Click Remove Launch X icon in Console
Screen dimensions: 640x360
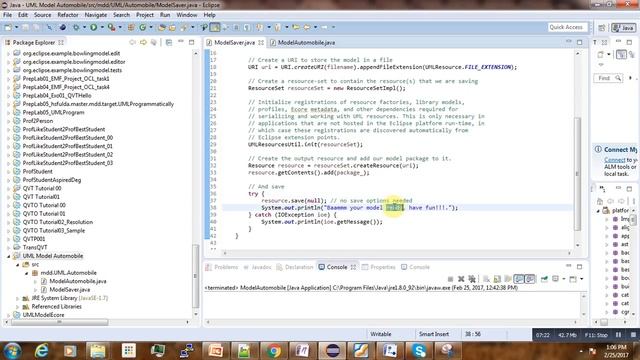(461, 279)
